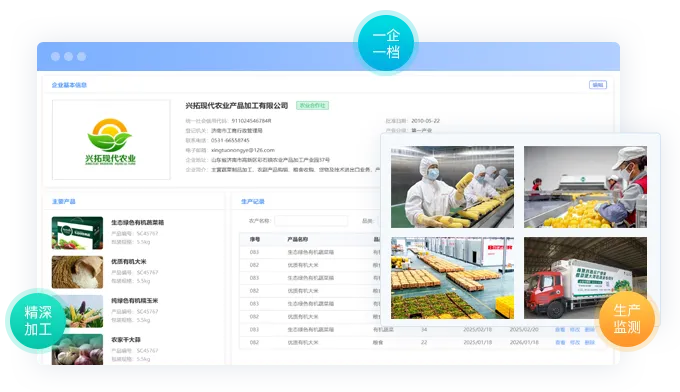
Task: Click the 主要产品 section heading
Action: click(x=64, y=201)
